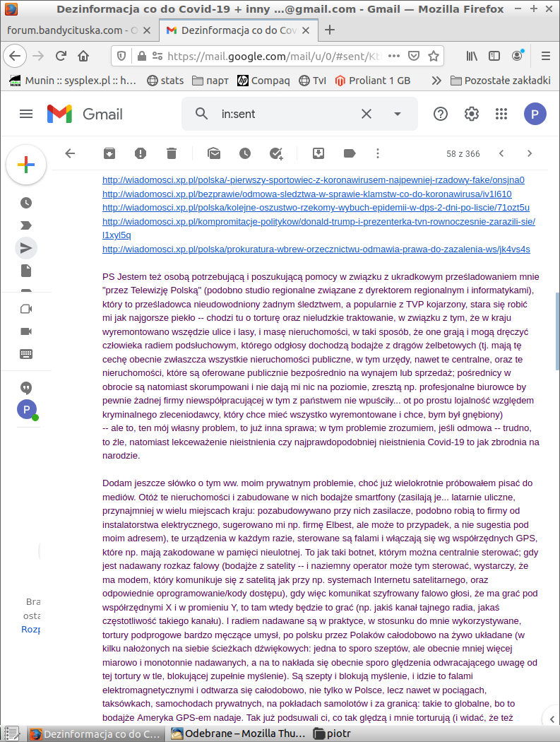
Task: Mark the message as unread
Action: click(x=214, y=153)
